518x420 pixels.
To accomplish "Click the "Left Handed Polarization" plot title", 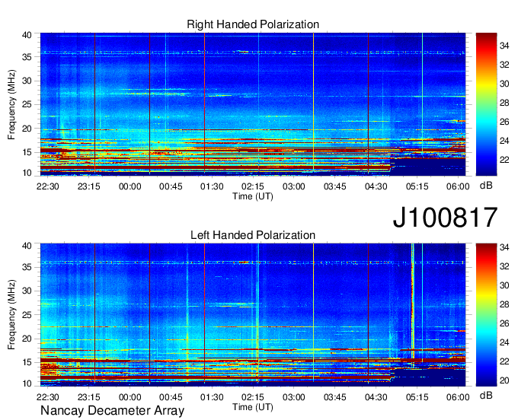I will pos(253,235).
